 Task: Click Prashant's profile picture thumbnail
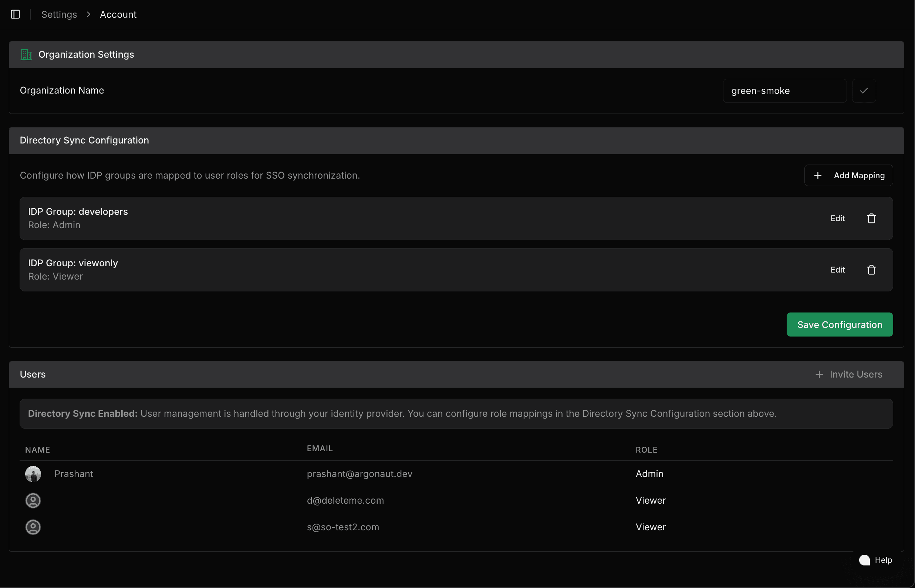(x=33, y=473)
